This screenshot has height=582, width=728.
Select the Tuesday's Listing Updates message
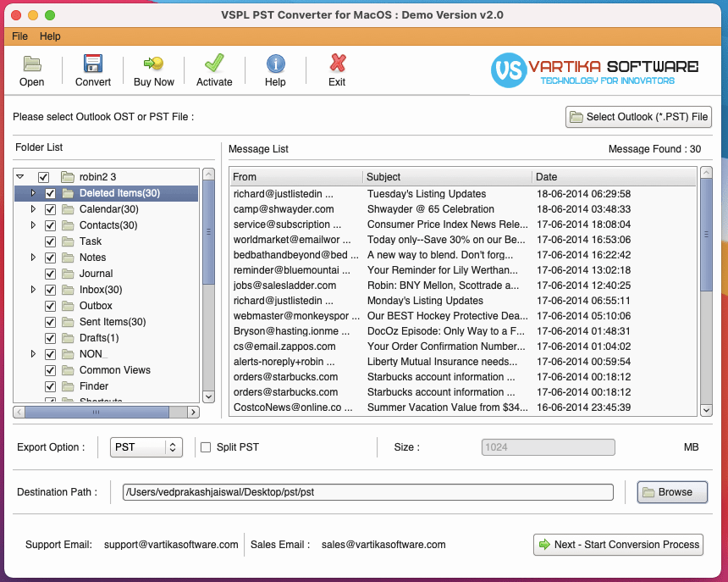[x=463, y=194]
